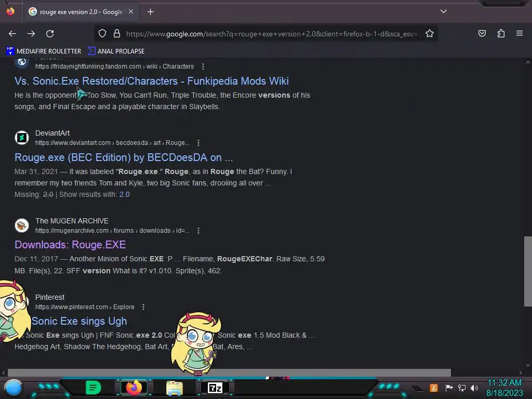Click the Pinterest site name
The image size is (532, 399).
[x=50, y=297]
